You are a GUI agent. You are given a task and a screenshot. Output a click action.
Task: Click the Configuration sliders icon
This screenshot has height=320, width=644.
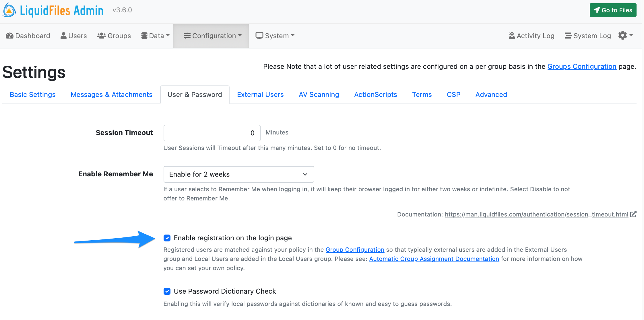tap(187, 36)
